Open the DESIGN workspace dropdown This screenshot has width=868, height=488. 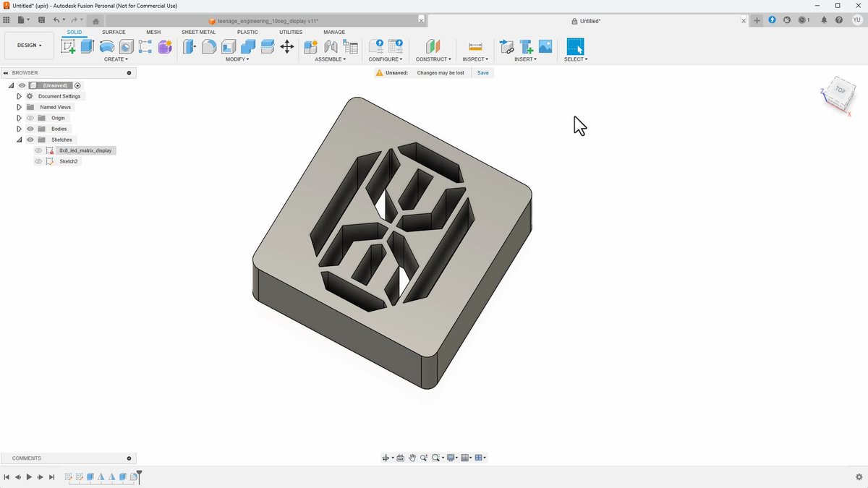[29, 45]
